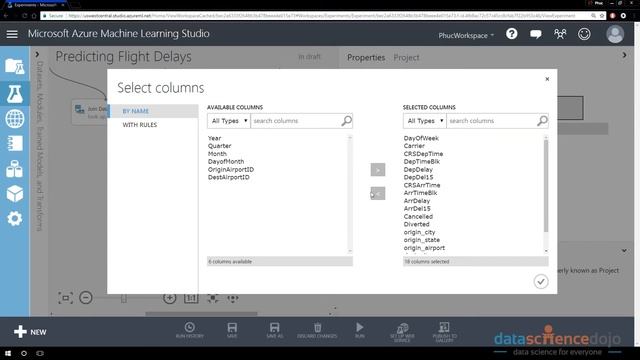The image size is (640, 360).
Task: Expand the lower-right panel chevron
Action: click(624, 251)
